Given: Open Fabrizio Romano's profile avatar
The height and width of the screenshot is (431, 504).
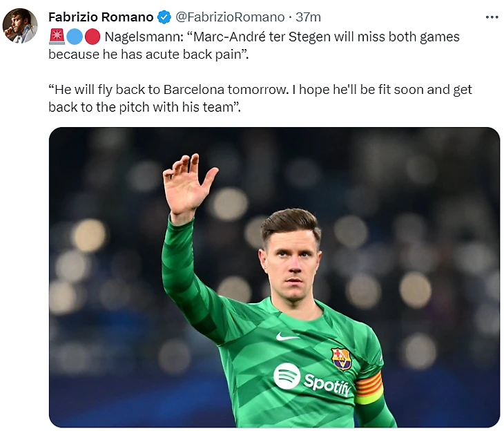Looking at the screenshot, I should [x=19, y=26].
